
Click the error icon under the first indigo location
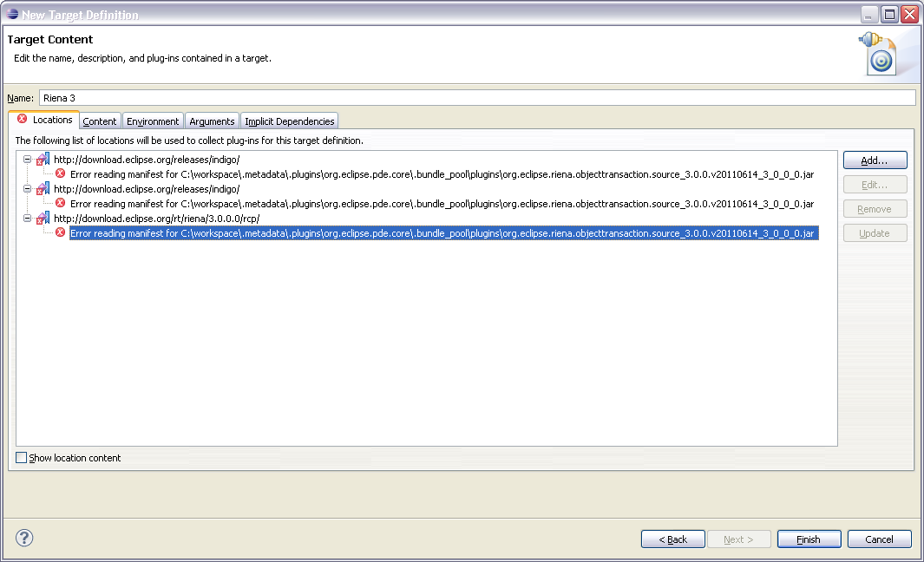pos(60,173)
